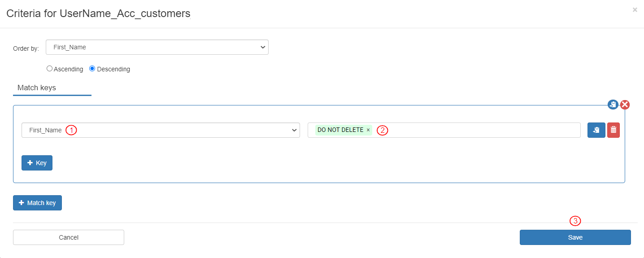Click the red circled number 1 marker

pyautogui.click(x=71, y=130)
